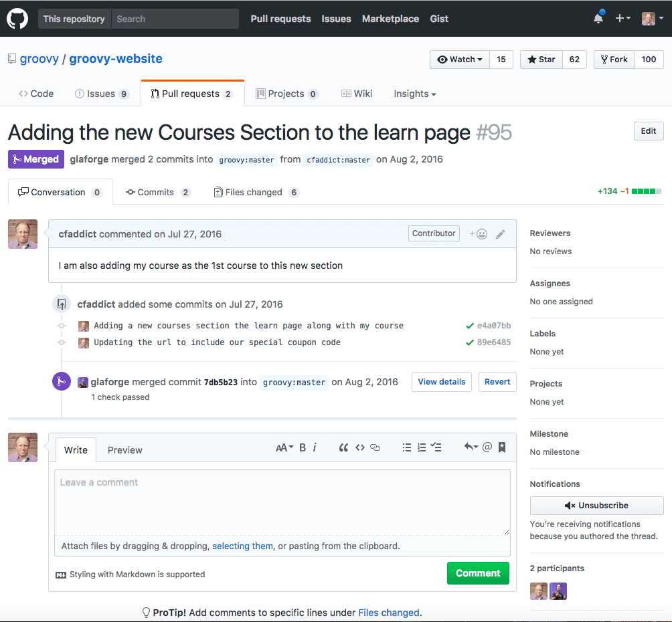
Task: Open commit e4a07bb link
Action: click(x=494, y=326)
